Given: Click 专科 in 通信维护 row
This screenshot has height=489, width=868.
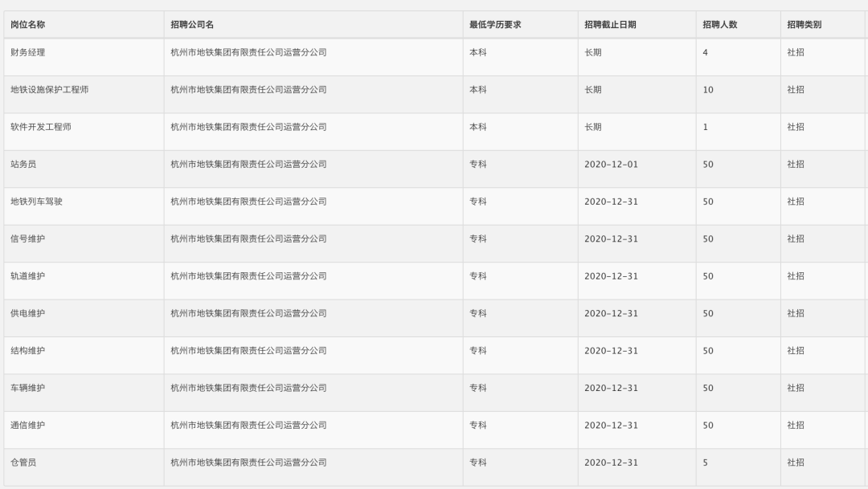Looking at the screenshot, I should [477, 426].
